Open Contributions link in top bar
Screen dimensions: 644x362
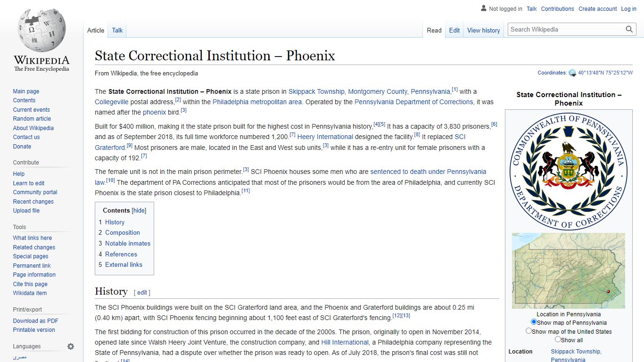[558, 9]
